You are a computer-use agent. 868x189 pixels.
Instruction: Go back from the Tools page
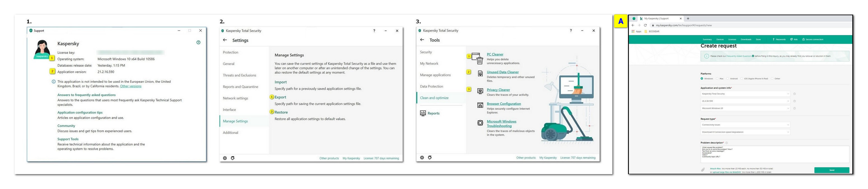pyautogui.click(x=422, y=40)
